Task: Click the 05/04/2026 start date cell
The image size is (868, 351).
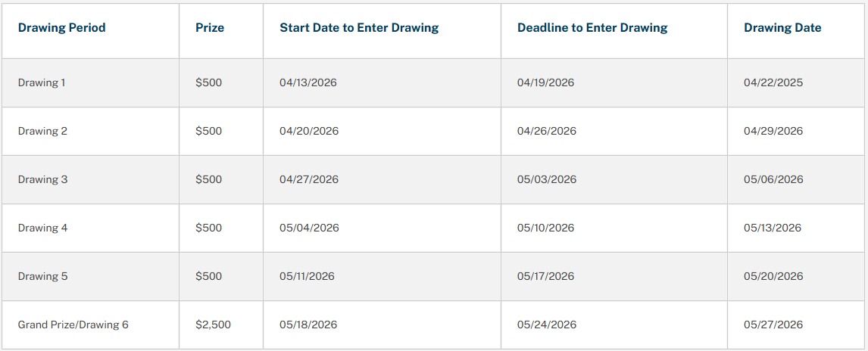Action: tap(309, 228)
